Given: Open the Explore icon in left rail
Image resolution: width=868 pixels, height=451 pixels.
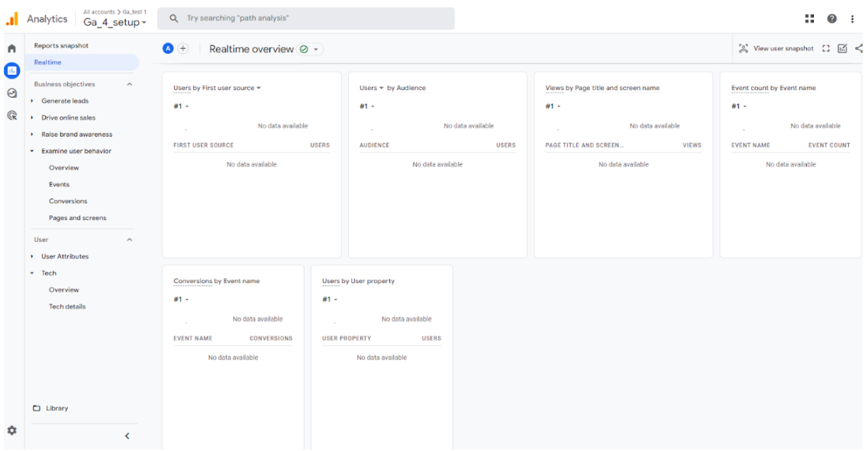Looking at the screenshot, I should (x=11, y=93).
